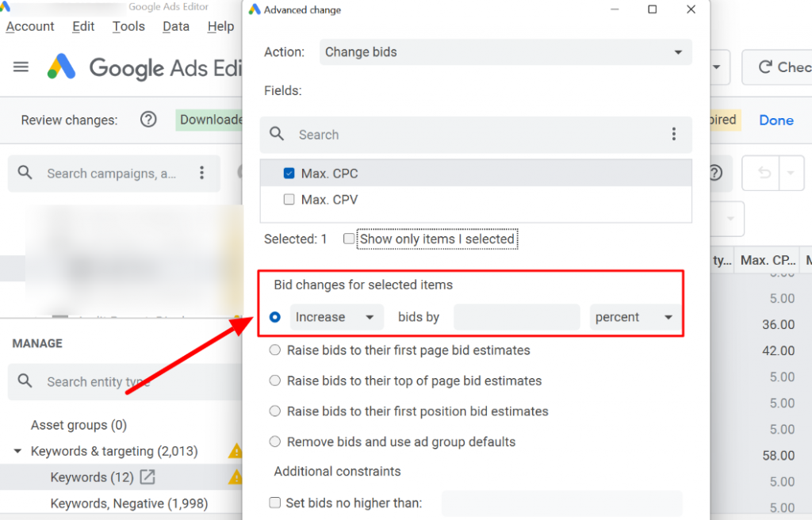Maximize the Advanced change dialog
The image size is (812, 520).
[653, 10]
